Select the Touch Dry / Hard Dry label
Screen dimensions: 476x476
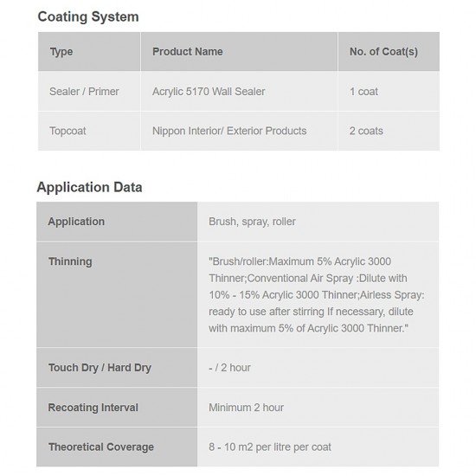click(100, 368)
